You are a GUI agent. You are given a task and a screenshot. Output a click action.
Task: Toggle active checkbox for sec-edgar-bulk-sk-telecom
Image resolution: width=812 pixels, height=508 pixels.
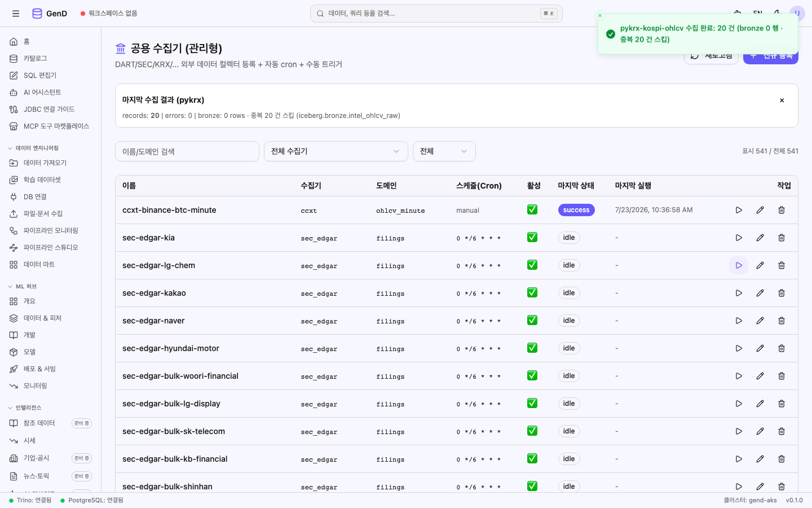point(532,431)
